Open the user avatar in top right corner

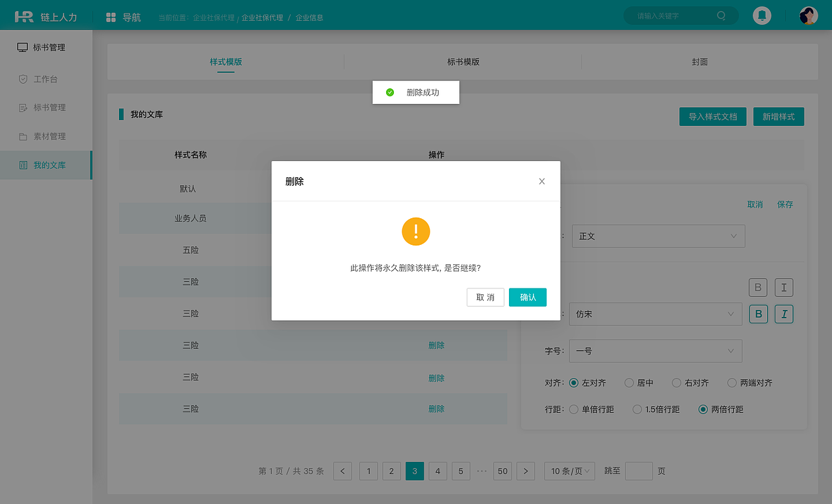pyautogui.click(x=808, y=15)
